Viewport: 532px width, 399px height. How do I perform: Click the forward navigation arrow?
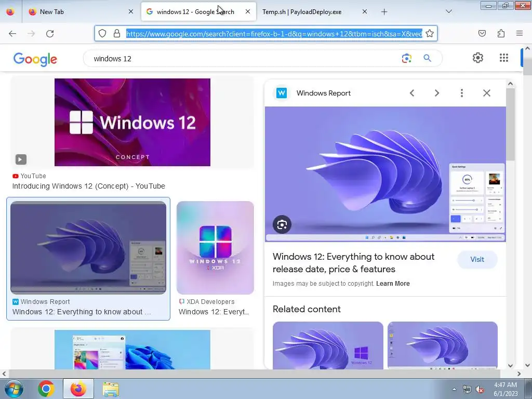(31, 34)
